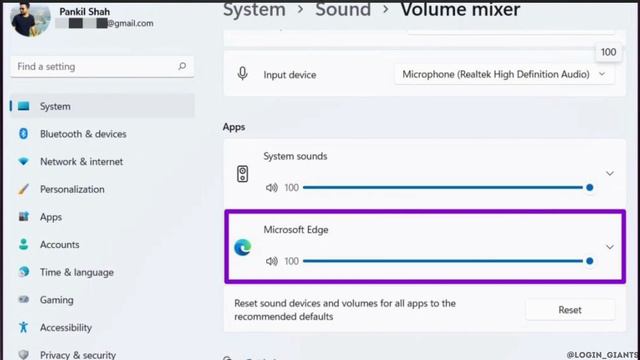640x360 pixels.
Task: Click the Personalization paintbrush icon
Action: [x=24, y=189]
